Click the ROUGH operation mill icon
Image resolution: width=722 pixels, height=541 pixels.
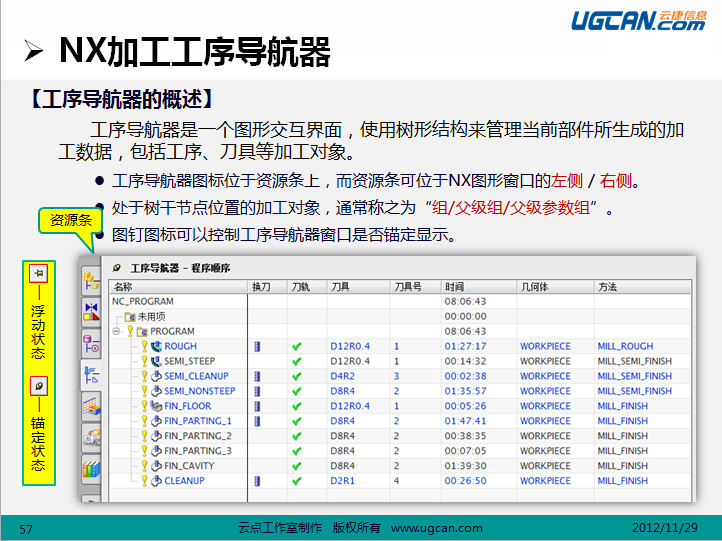(x=155, y=347)
